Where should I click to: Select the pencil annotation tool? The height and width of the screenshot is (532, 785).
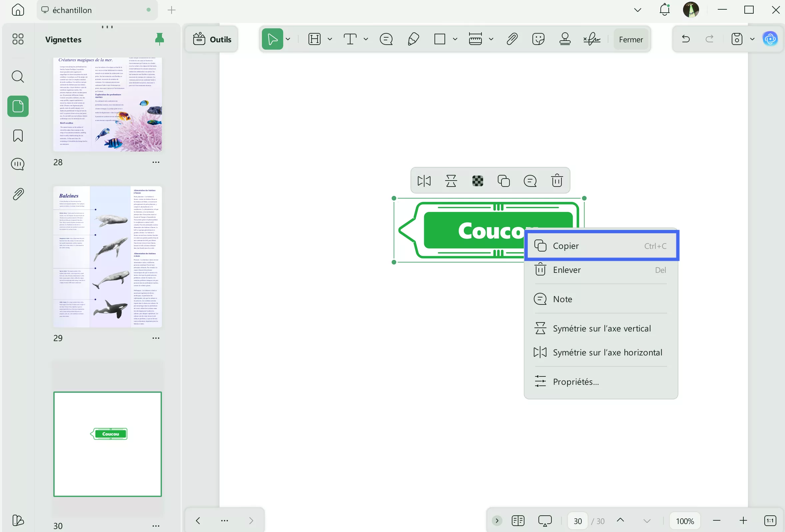click(413, 39)
